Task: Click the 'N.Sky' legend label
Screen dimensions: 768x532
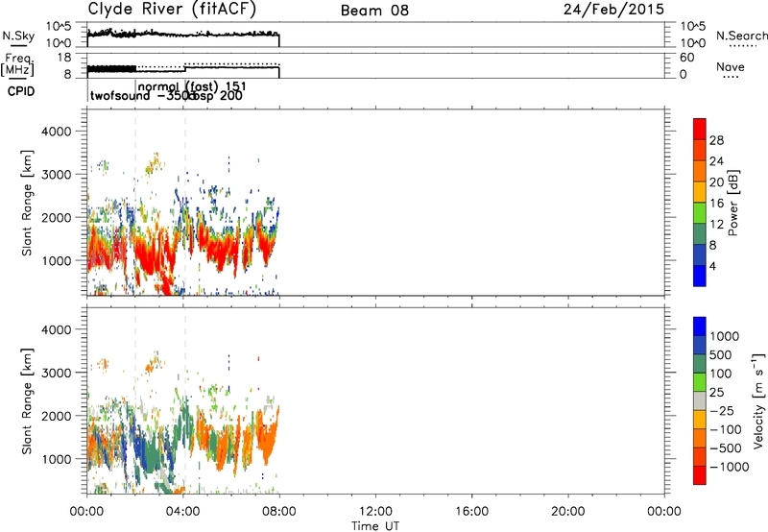Action: 18,36
